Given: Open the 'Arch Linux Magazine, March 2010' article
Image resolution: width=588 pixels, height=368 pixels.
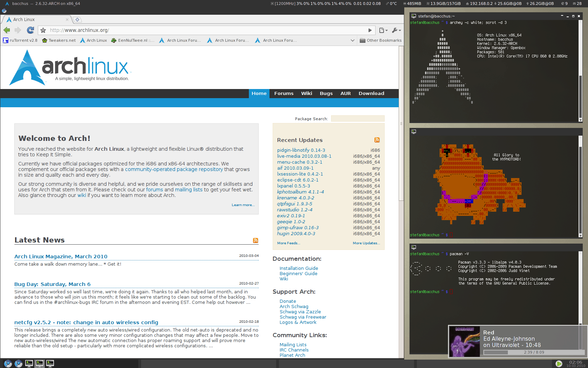Looking at the screenshot, I should pyautogui.click(x=61, y=257).
